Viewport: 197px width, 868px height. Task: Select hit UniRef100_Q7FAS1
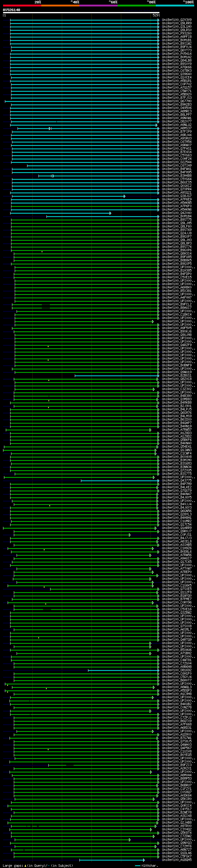(177, 149)
